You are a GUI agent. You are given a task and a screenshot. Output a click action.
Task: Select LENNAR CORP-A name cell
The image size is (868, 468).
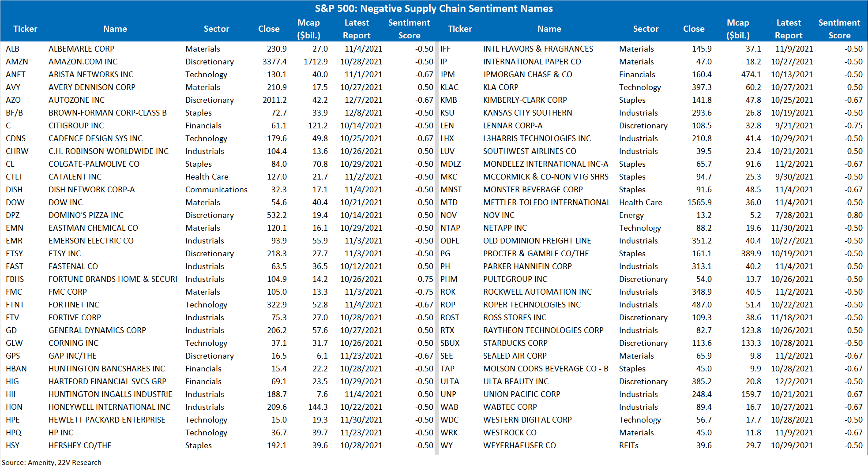[x=513, y=126]
